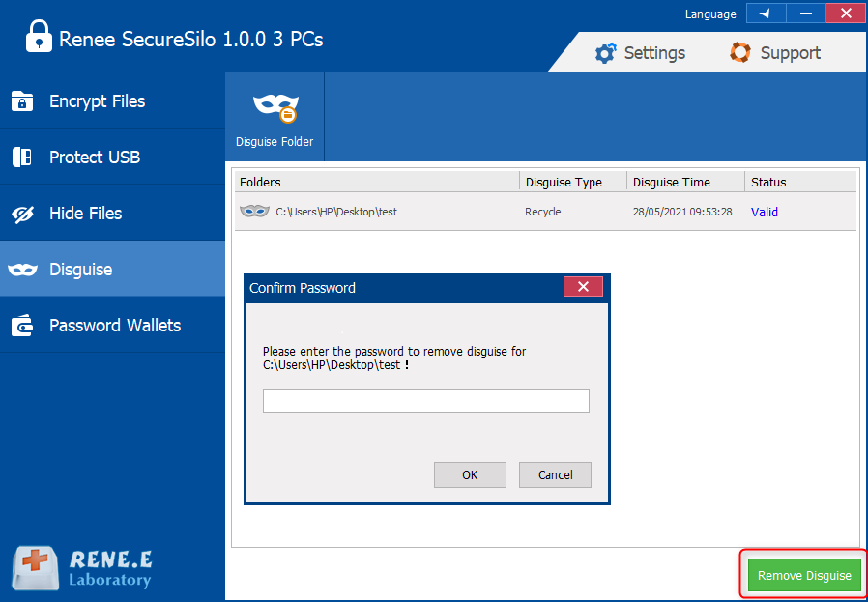
Task: Click the Support lifebuoy icon
Action: (x=740, y=52)
